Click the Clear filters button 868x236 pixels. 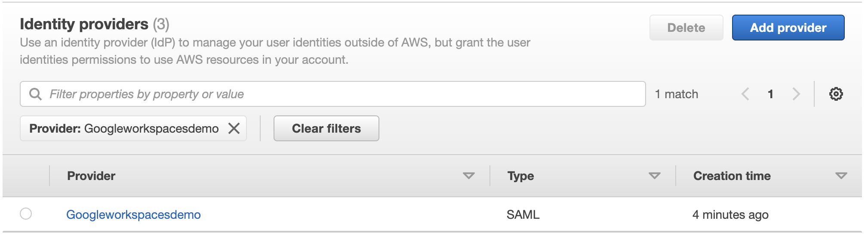point(326,128)
